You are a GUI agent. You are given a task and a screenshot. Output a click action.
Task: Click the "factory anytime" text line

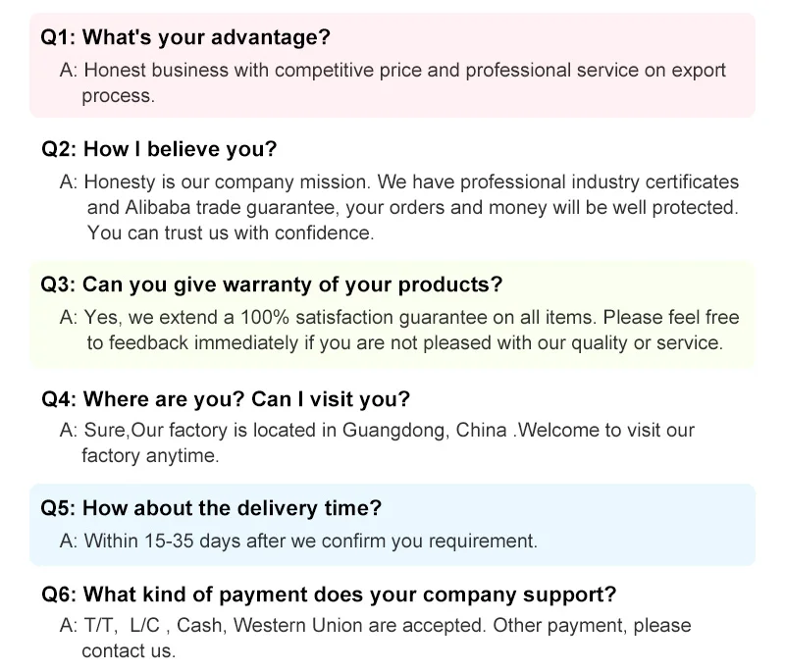[x=150, y=456]
